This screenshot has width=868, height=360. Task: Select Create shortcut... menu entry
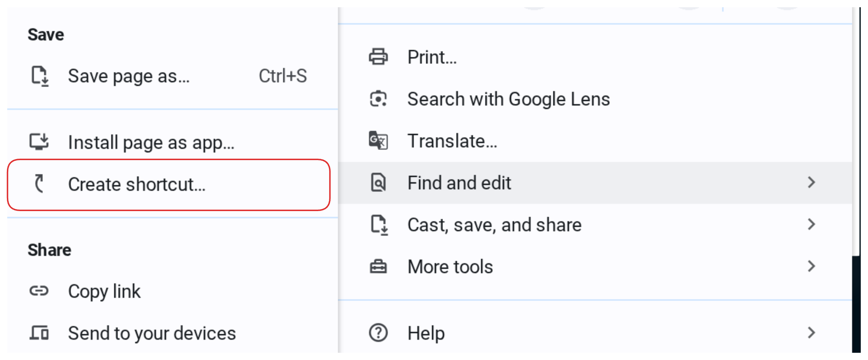pyautogui.click(x=136, y=185)
